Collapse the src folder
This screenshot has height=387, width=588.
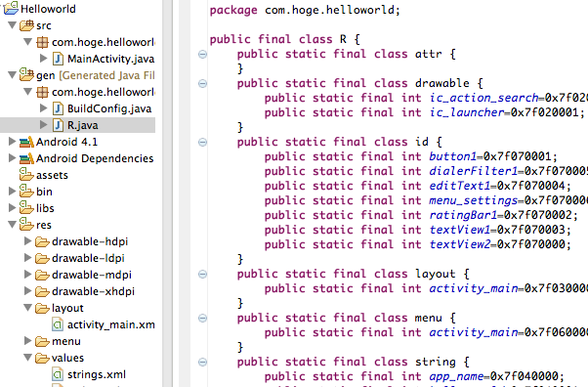[x=12, y=25]
